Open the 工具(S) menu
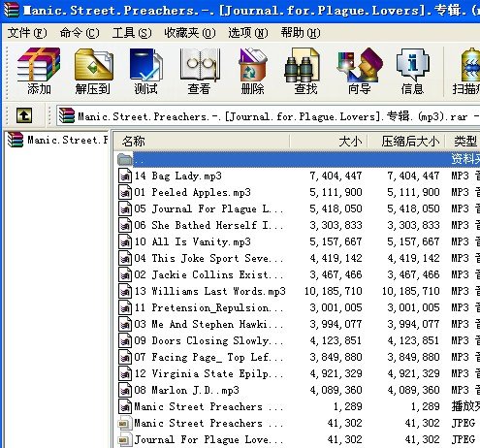480x448 pixels. tap(132, 33)
